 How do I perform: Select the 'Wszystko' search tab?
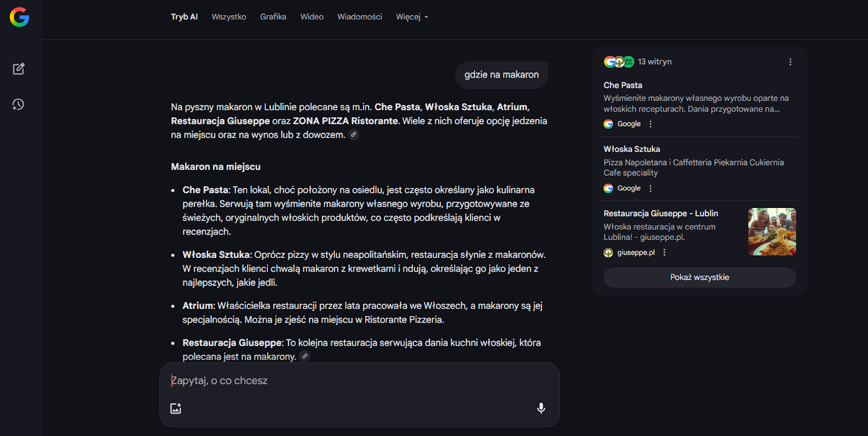click(x=228, y=17)
